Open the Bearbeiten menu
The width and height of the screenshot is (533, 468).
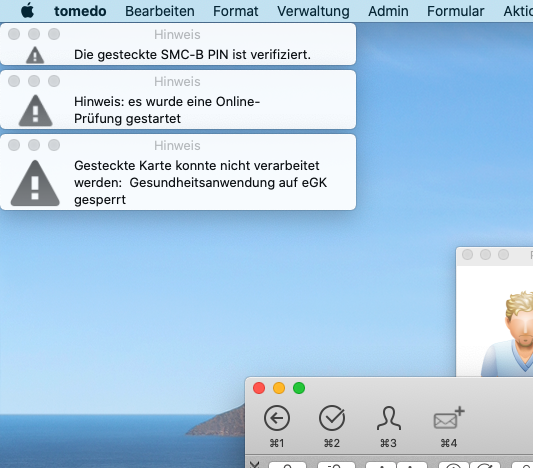(x=160, y=11)
